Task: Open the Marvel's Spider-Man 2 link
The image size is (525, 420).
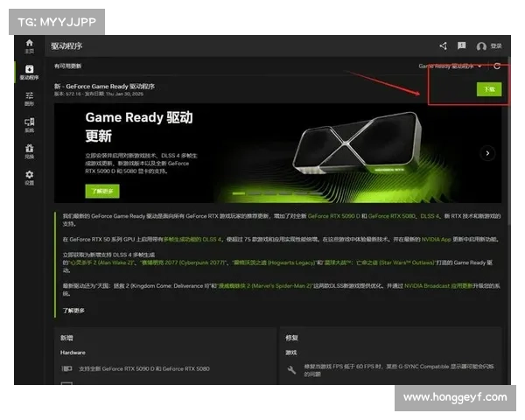Action: (264, 286)
